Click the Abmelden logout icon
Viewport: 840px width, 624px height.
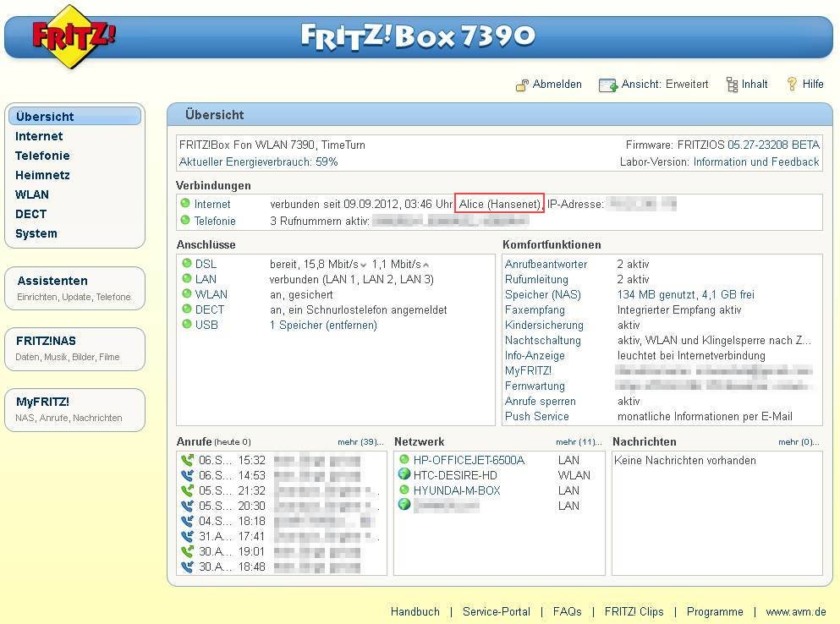coord(522,85)
